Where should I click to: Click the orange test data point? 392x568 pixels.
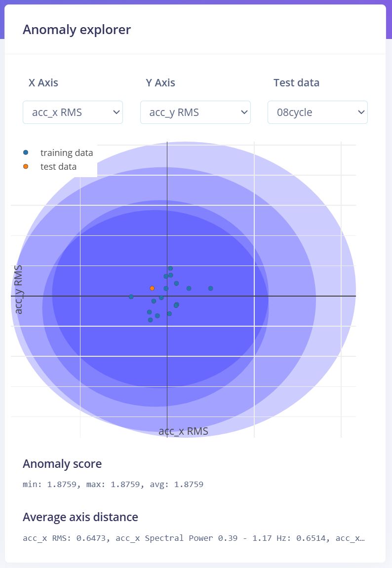point(152,288)
